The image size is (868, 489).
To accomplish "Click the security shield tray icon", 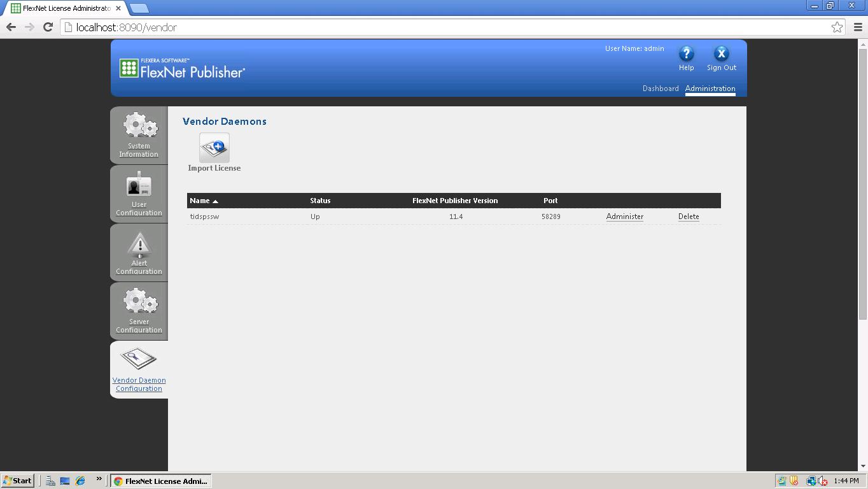I will click(x=794, y=481).
